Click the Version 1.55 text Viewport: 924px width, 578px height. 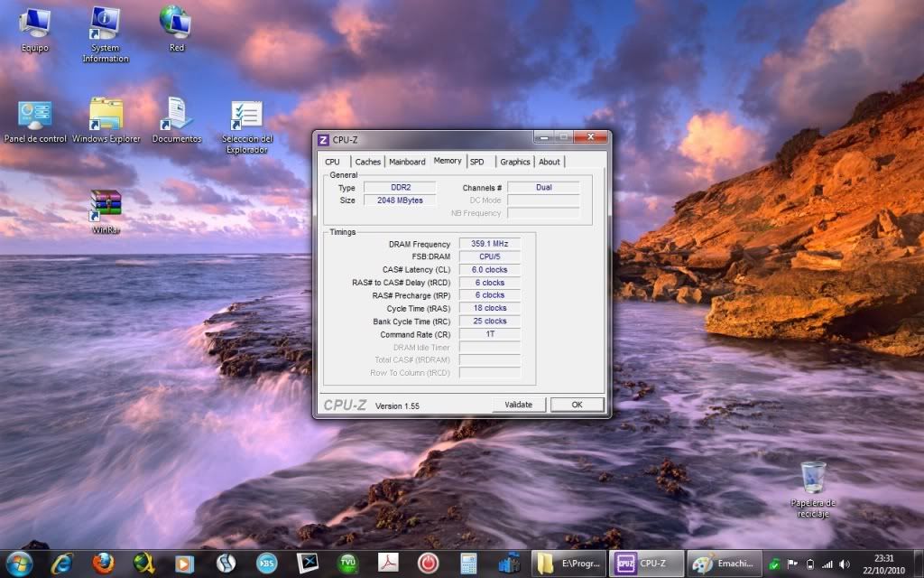pyautogui.click(x=397, y=406)
